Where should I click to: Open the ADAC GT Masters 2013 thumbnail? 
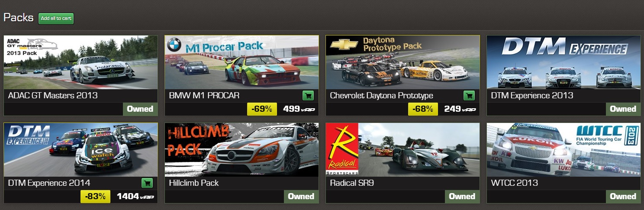click(x=81, y=62)
